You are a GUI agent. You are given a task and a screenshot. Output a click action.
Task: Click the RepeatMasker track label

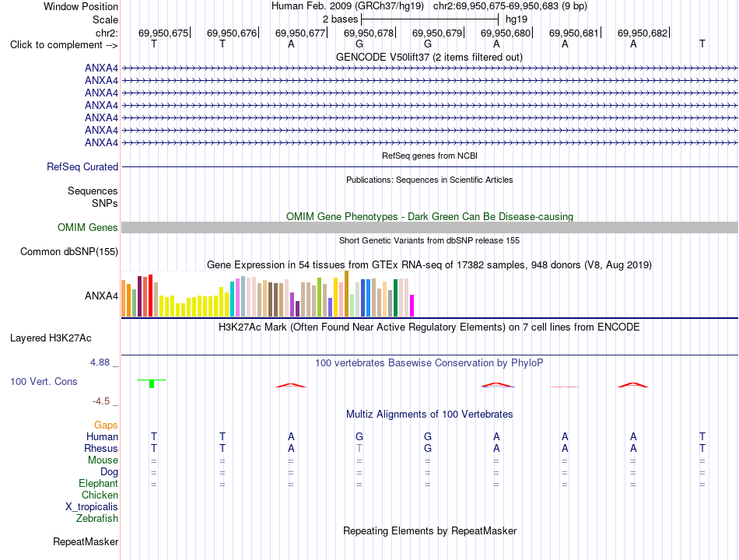(86, 542)
